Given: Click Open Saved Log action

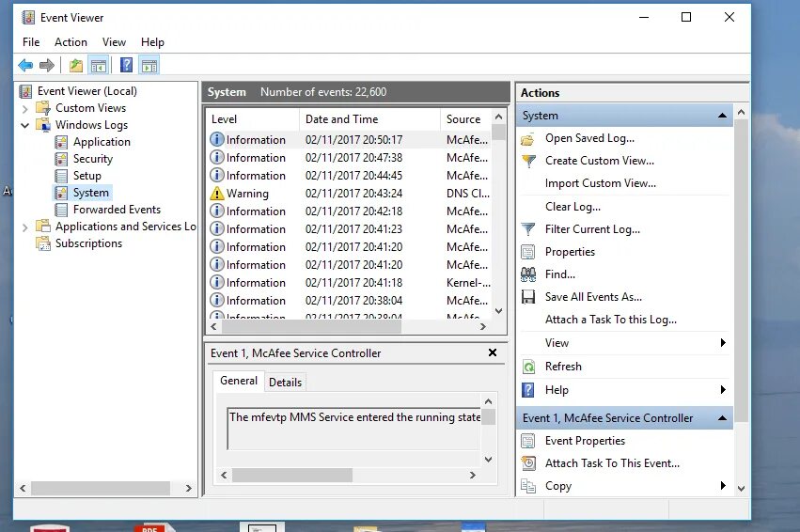Looking at the screenshot, I should [589, 138].
